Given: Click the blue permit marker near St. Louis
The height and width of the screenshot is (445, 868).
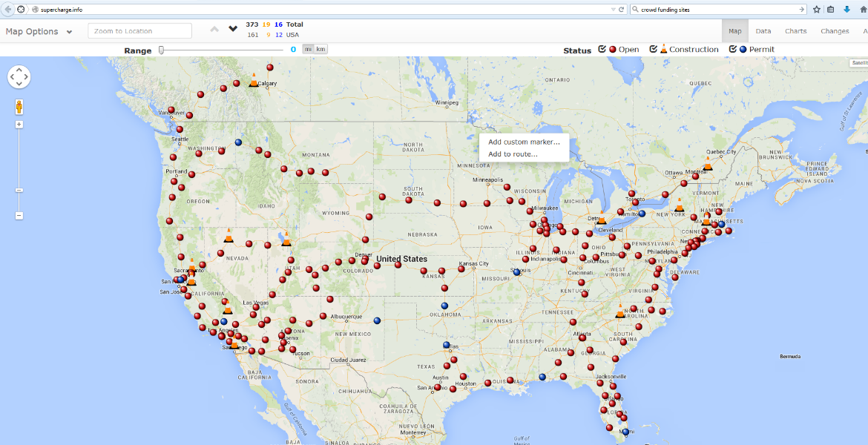Looking at the screenshot, I should 517,272.
